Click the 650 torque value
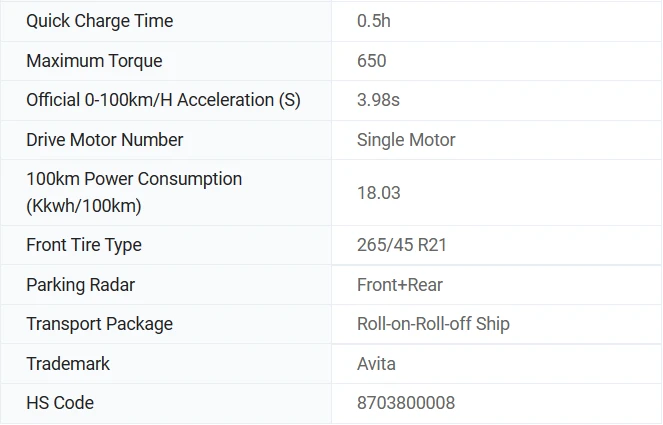 coord(372,61)
